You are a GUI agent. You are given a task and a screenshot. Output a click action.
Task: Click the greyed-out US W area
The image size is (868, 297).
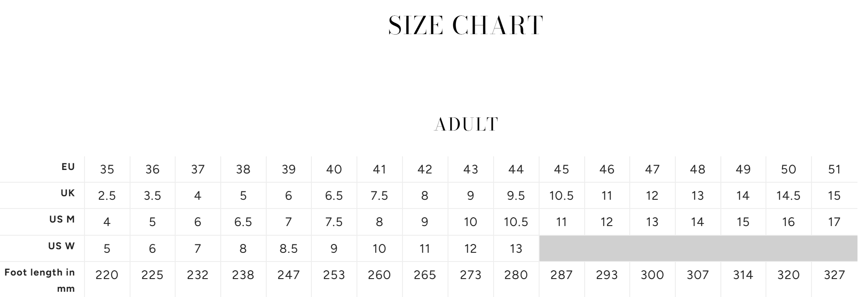click(x=698, y=248)
